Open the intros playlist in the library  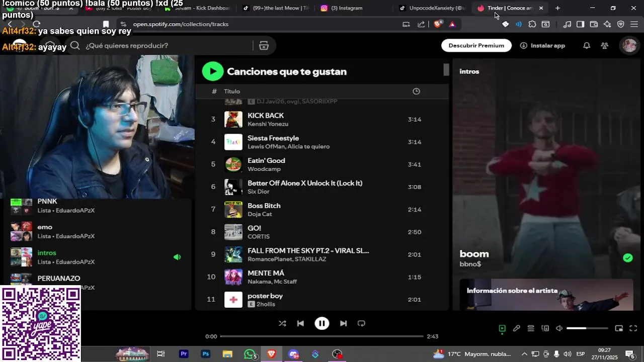[x=98, y=257]
